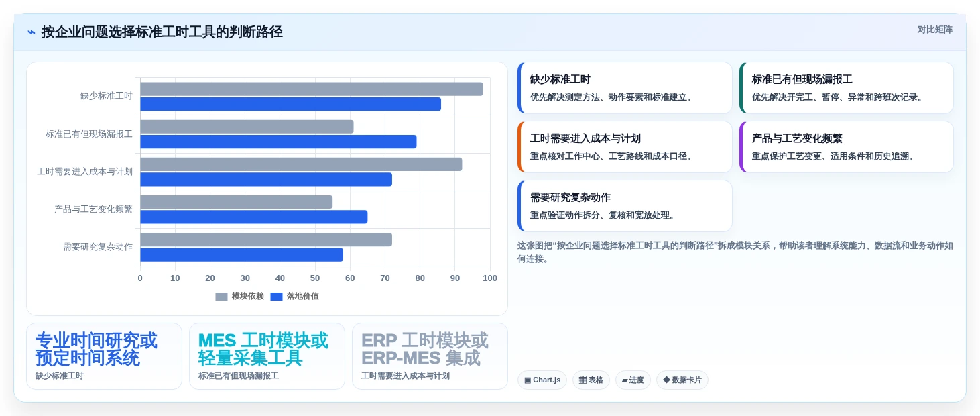Screen dimensions: 980x416
Task: Click the Chart.js tag chip
Action: point(542,380)
